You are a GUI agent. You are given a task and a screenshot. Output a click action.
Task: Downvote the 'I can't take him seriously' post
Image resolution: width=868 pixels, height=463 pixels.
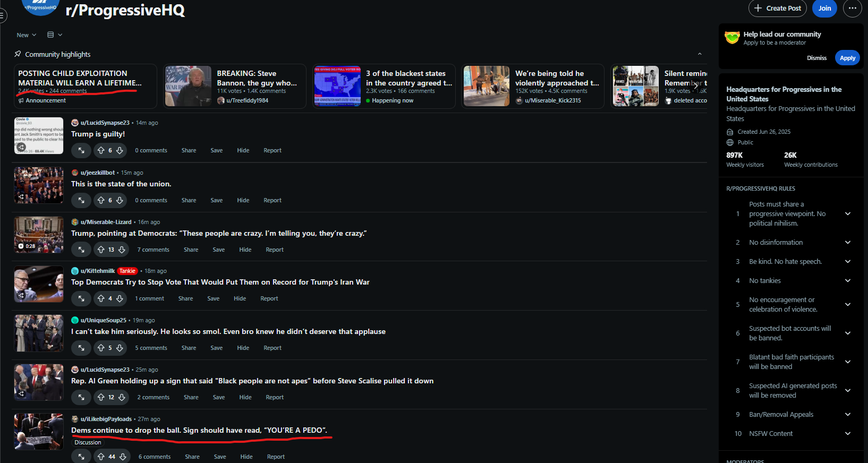pos(120,348)
